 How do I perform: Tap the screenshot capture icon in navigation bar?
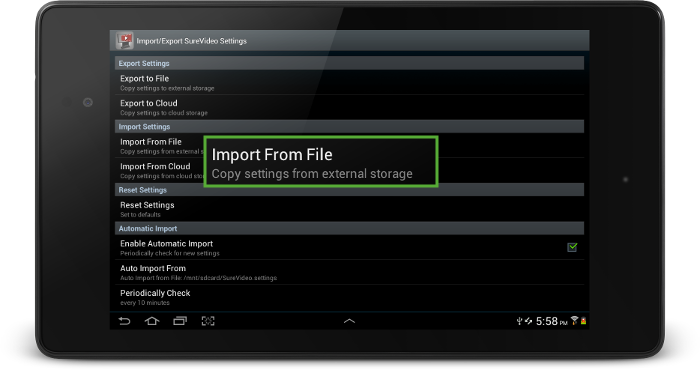[x=208, y=321]
